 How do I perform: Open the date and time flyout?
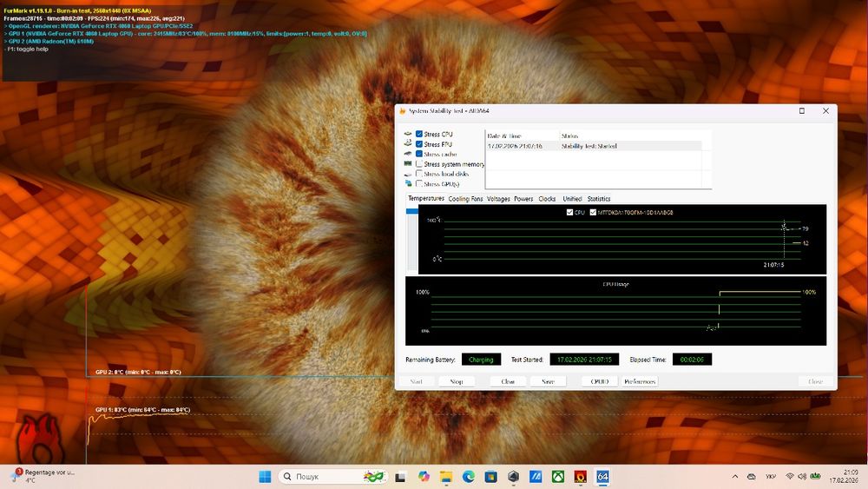tap(844, 477)
